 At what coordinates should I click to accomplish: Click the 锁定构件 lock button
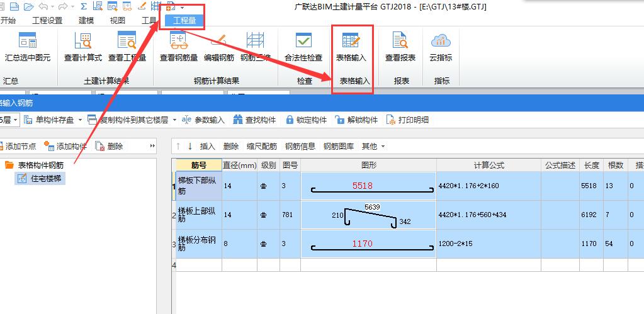point(307,120)
